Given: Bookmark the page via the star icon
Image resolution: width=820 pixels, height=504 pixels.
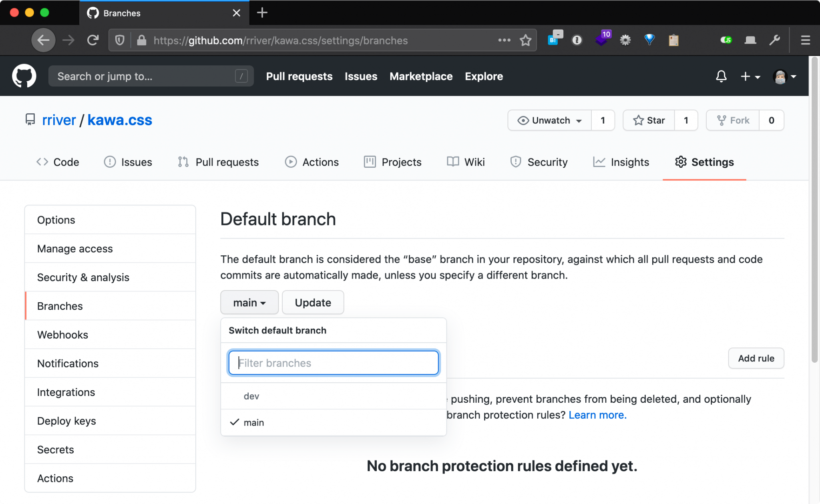Looking at the screenshot, I should [525, 40].
